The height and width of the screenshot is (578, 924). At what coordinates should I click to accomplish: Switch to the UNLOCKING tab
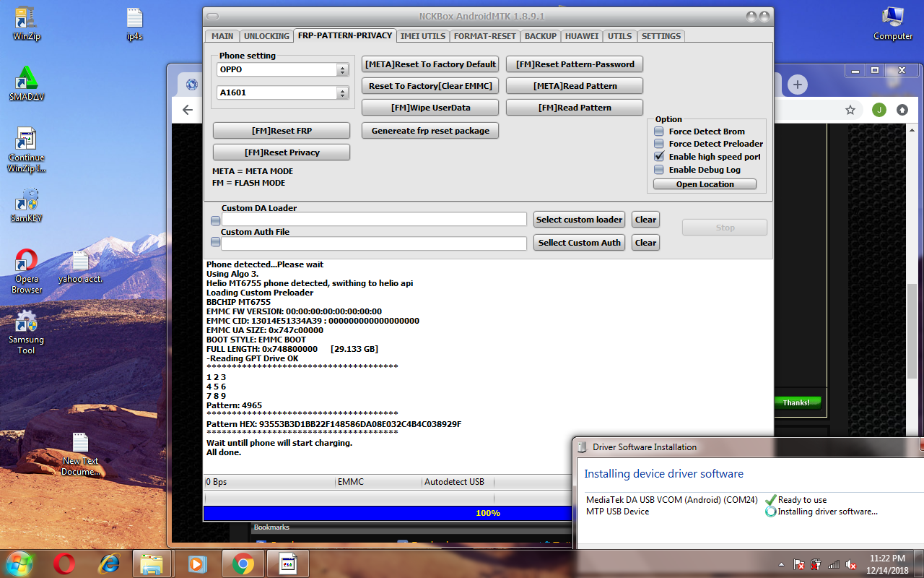(x=266, y=36)
